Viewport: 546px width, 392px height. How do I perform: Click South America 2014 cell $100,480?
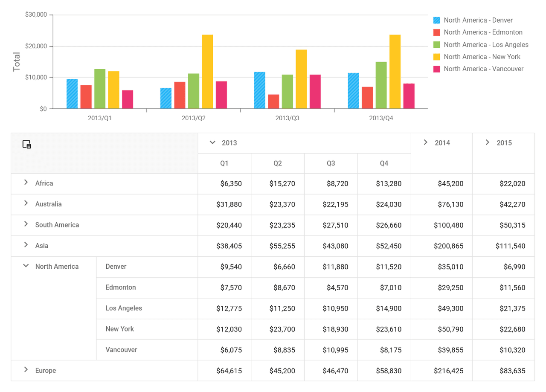tap(442, 226)
